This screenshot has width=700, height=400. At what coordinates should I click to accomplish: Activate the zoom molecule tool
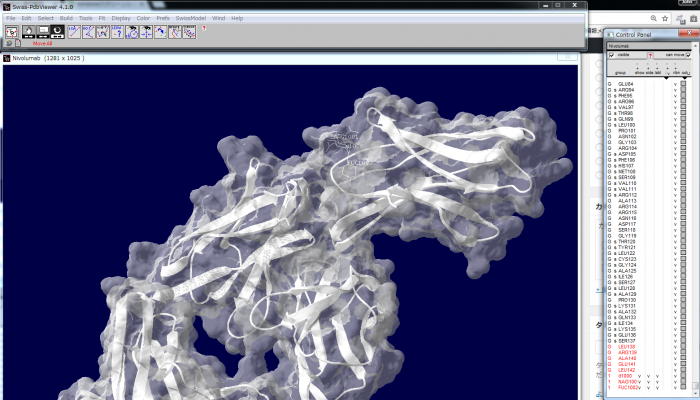[x=43, y=32]
